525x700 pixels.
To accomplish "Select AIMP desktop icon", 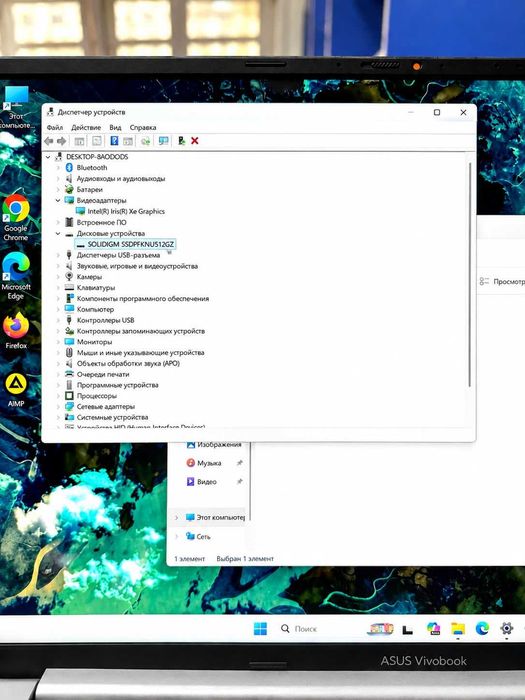I will (16, 390).
